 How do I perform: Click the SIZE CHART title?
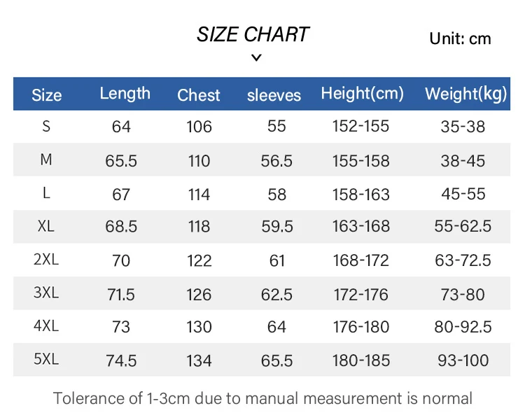[253, 35]
